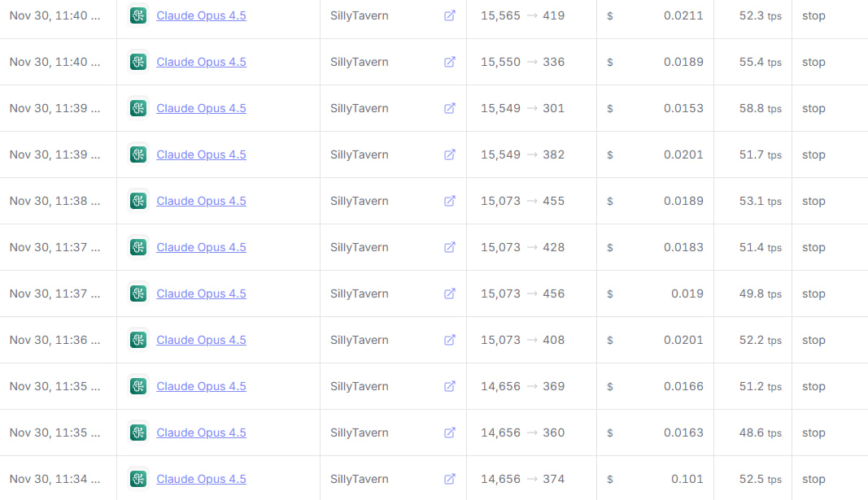Select the token count cell '14,656 → 374'
This screenshot has height=500, width=868.
pos(522,479)
